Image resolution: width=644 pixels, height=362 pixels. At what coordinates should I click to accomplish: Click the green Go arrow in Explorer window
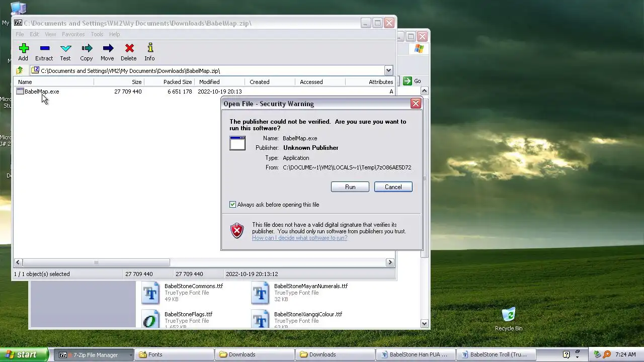tap(407, 81)
